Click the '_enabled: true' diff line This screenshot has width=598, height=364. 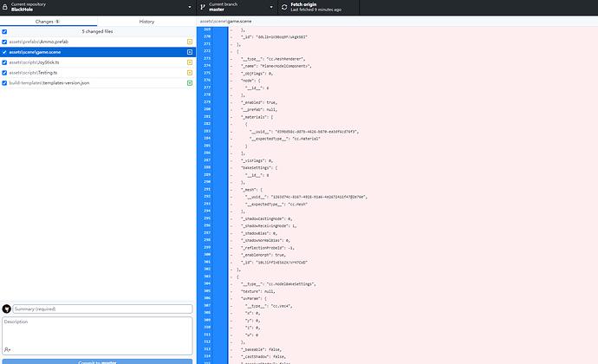pyautogui.click(x=259, y=102)
